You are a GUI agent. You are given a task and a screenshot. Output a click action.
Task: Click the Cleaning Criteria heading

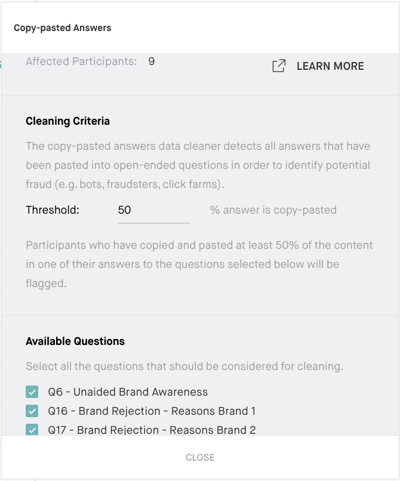(68, 121)
